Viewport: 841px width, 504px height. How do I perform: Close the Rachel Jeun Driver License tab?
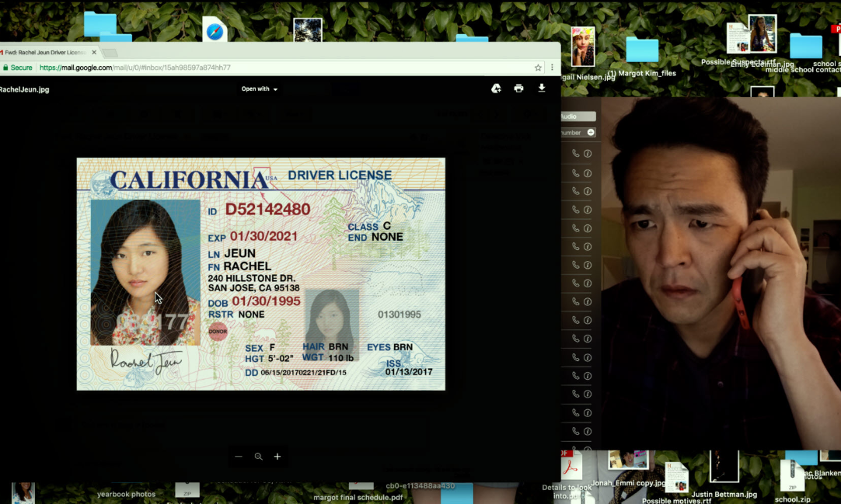pyautogui.click(x=94, y=52)
